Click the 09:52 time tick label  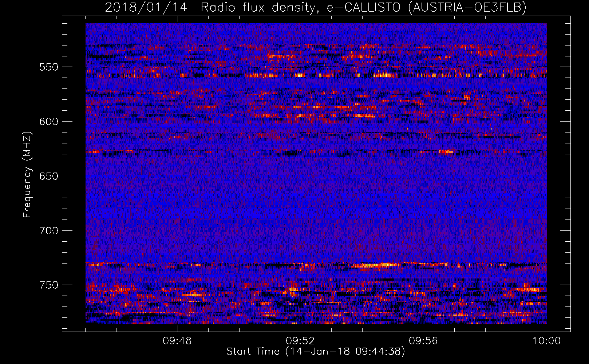coord(300,341)
